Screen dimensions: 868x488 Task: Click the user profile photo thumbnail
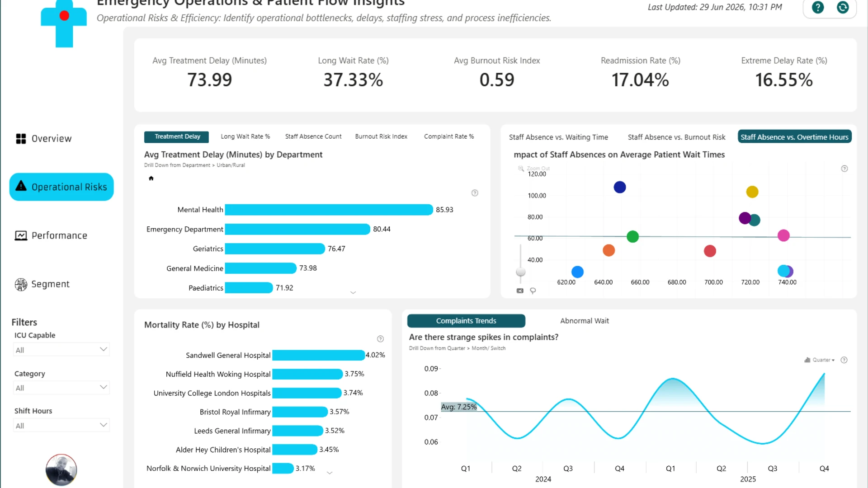61,470
